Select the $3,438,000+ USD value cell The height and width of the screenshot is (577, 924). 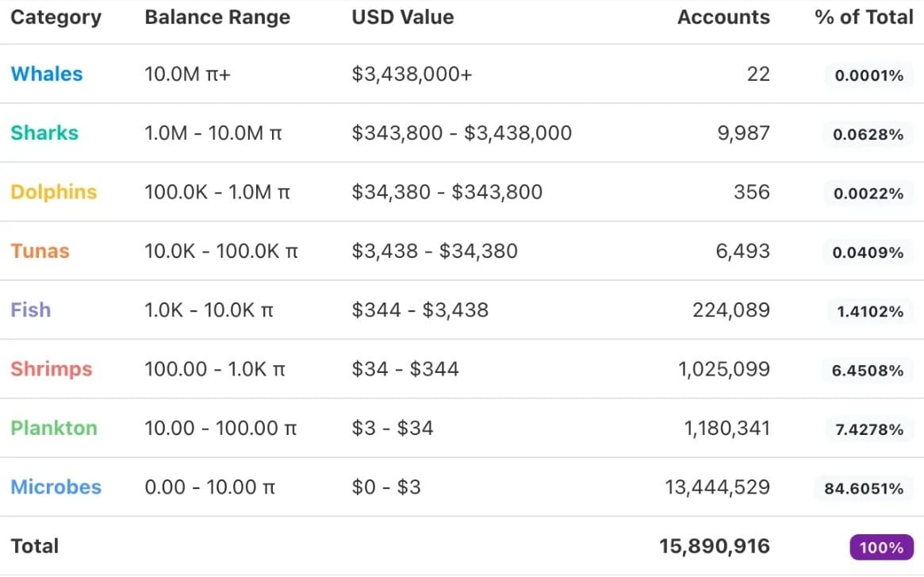(x=412, y=75)
